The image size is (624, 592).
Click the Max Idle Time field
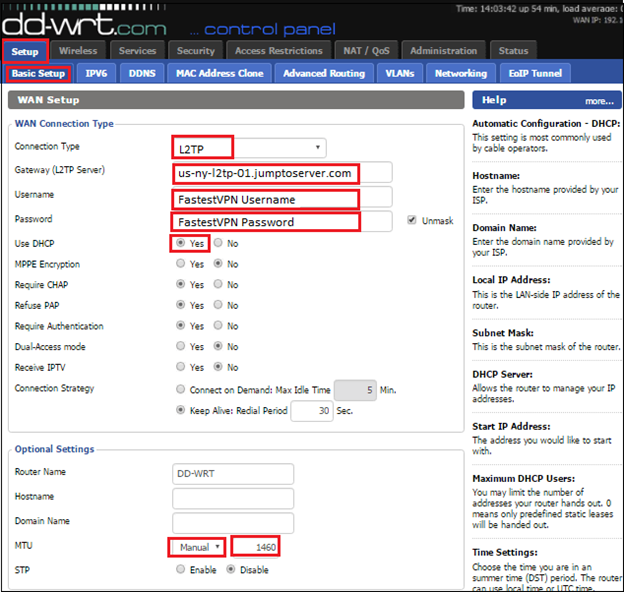[355, 390]
